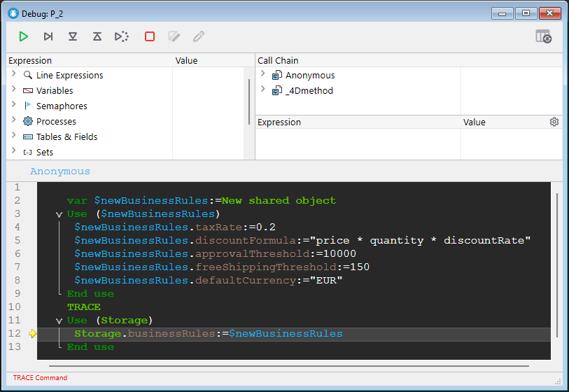Abort execution with the red square button
This screenshot has height=392, width=569.
pos(150,36)
